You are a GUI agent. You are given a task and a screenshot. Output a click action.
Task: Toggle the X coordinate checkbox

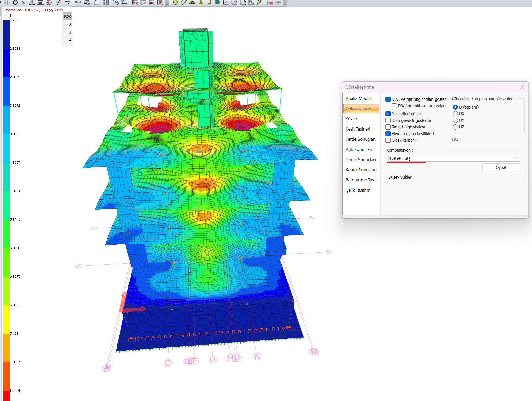tap(66, 23)
